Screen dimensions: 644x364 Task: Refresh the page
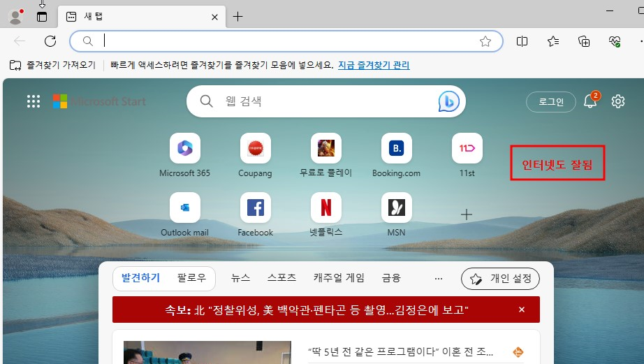coord(50,41)
